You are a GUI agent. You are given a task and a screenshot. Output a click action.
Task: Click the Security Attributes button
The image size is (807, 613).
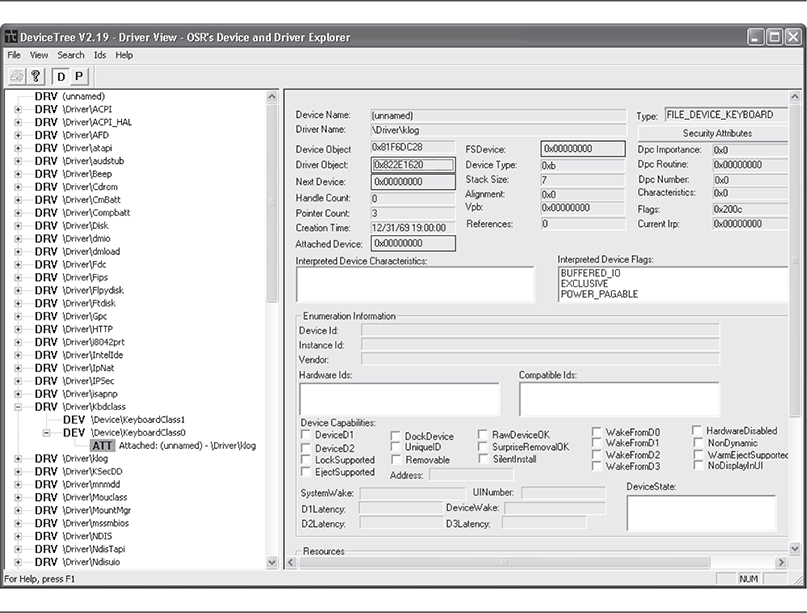point(717,133)
